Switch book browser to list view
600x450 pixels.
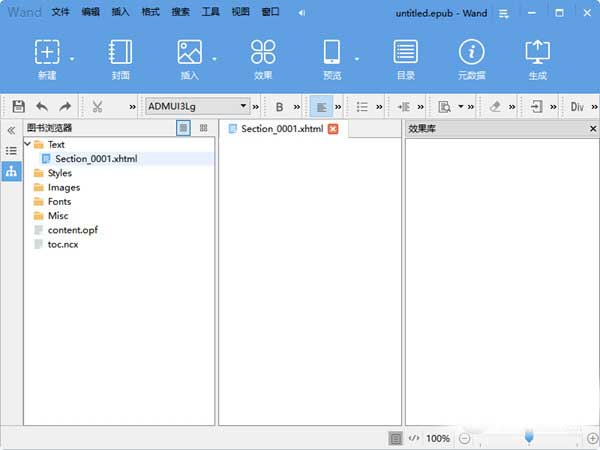tap(183, 128)
